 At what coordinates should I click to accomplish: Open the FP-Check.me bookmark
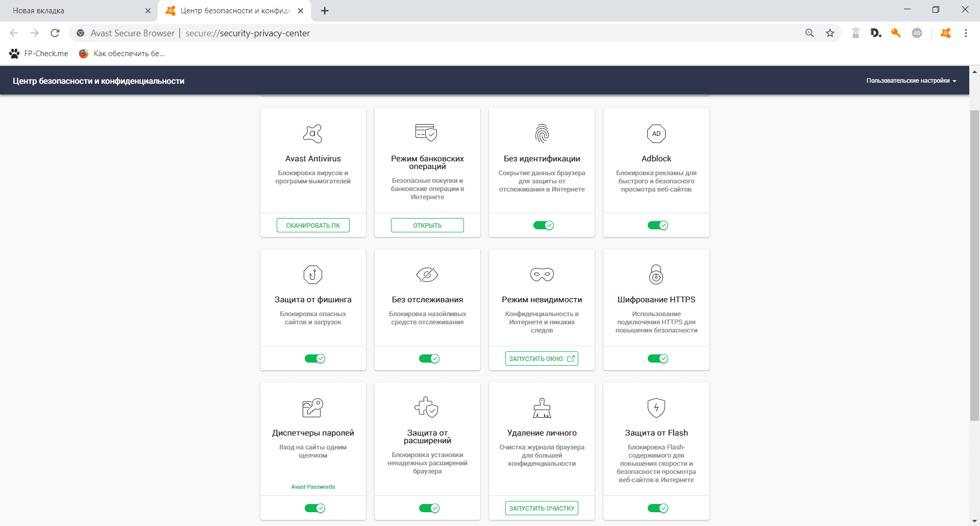click(39, 54)
